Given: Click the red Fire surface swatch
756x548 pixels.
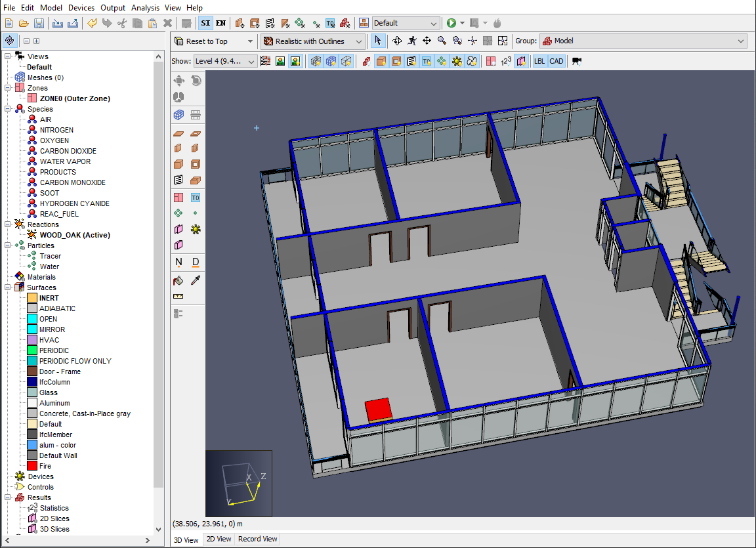Looking at the screenshot, I should click(x=32, y=466).
